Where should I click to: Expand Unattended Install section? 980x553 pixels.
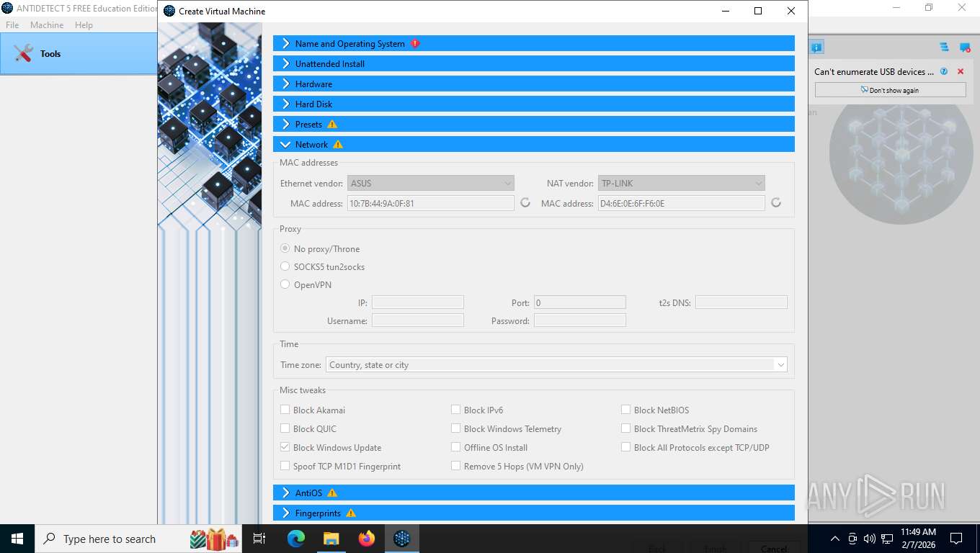(x=534, y=63)
